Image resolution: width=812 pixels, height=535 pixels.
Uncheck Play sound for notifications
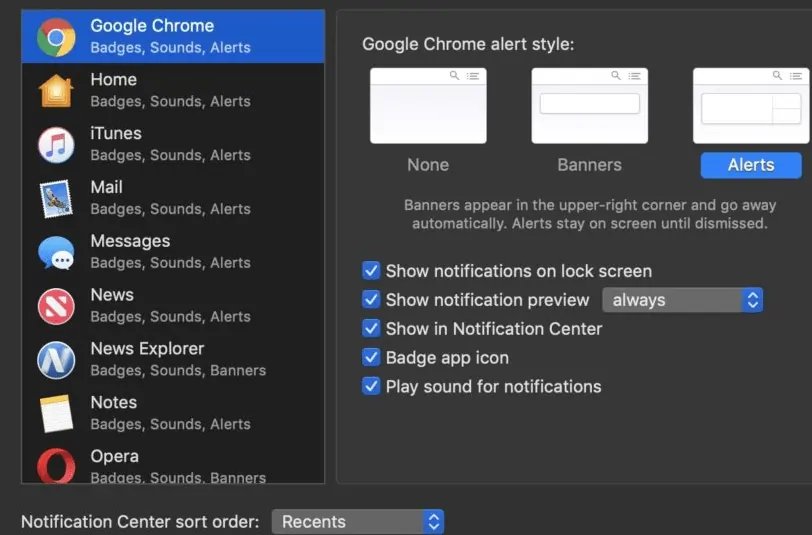pos(371,386)
